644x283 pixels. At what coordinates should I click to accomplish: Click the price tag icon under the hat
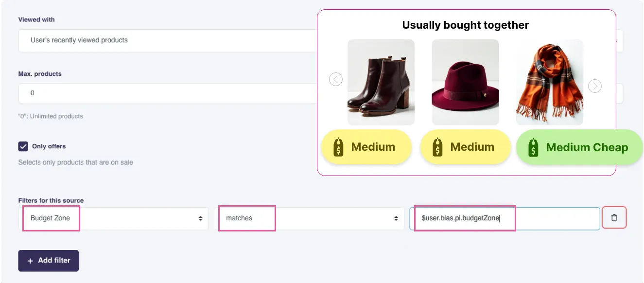click(438, 147)
